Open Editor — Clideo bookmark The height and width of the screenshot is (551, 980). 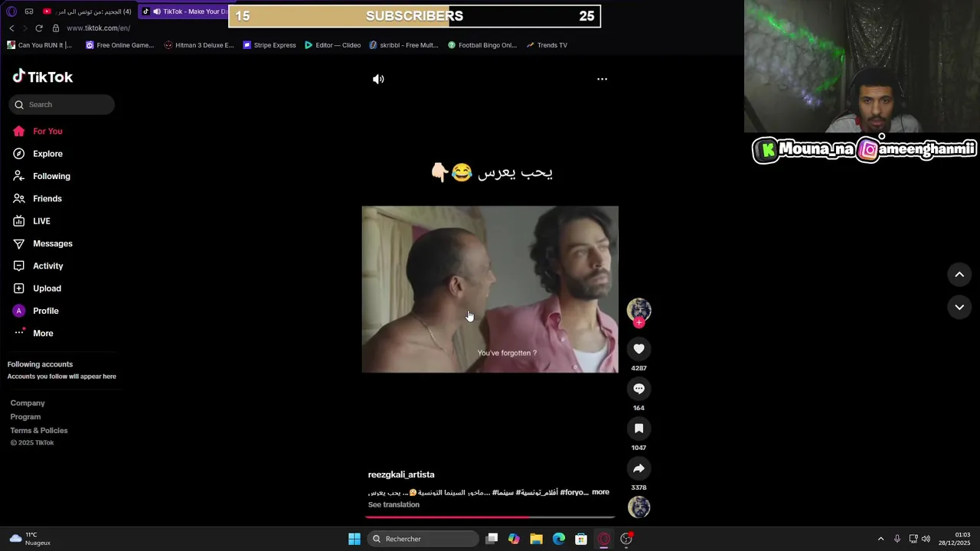click(332, 45)
